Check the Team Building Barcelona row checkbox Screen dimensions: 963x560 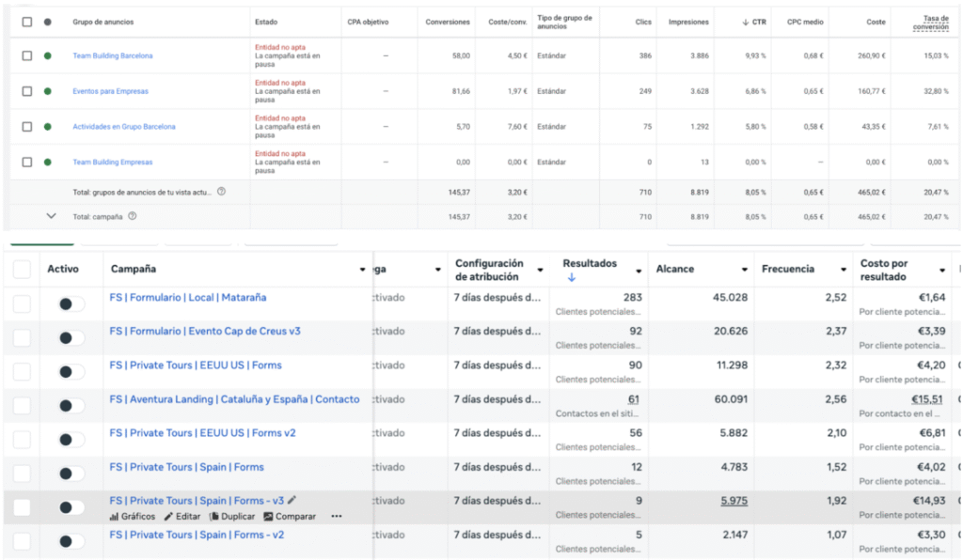pyautogui.click(x=26, y=55)
